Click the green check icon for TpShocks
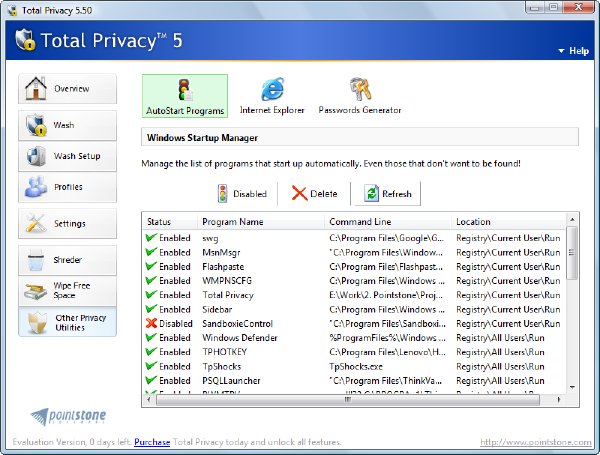 pyautogui.click(x=151, y=366)
